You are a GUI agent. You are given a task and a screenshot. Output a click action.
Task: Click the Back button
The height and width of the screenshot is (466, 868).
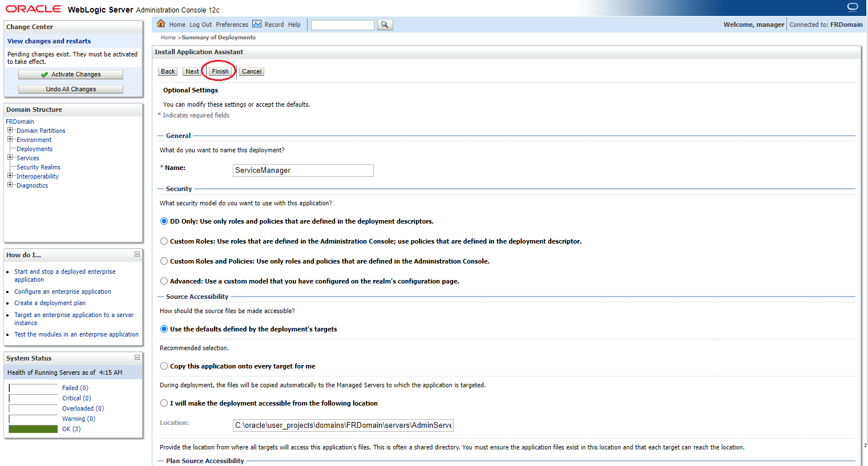coord(168,71)
